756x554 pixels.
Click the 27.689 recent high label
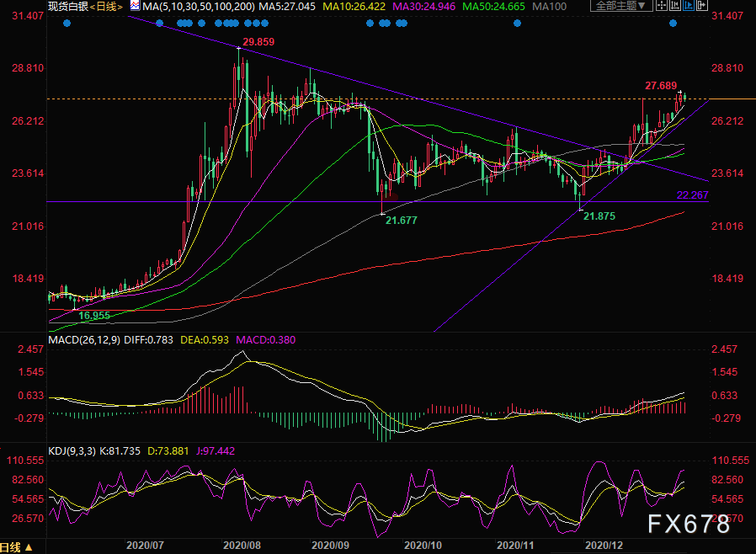pos(661,85)
